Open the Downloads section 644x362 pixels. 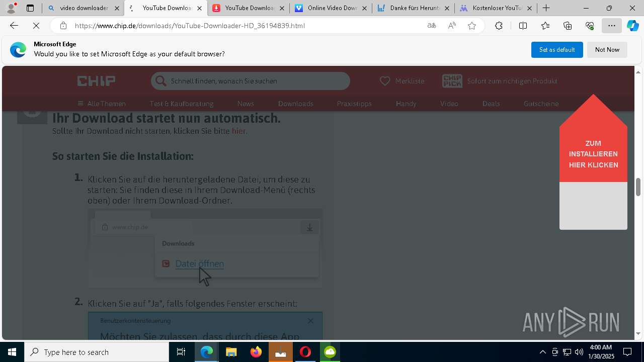(x=296, y=104)
